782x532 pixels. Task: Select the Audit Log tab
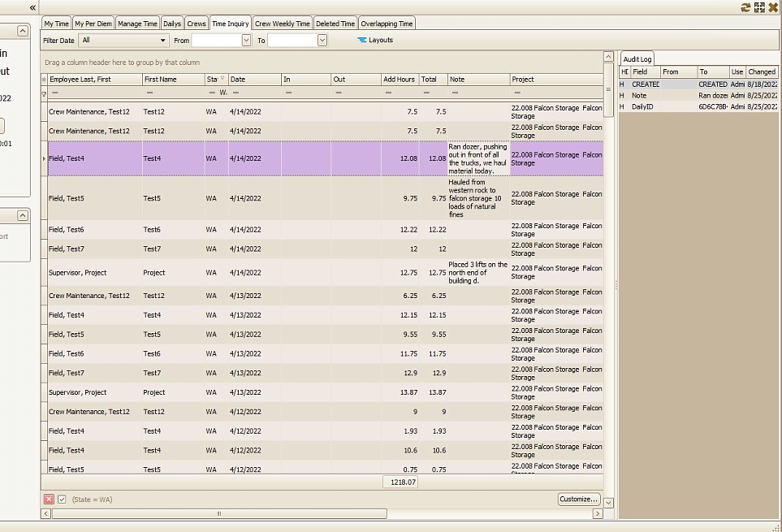637,59
